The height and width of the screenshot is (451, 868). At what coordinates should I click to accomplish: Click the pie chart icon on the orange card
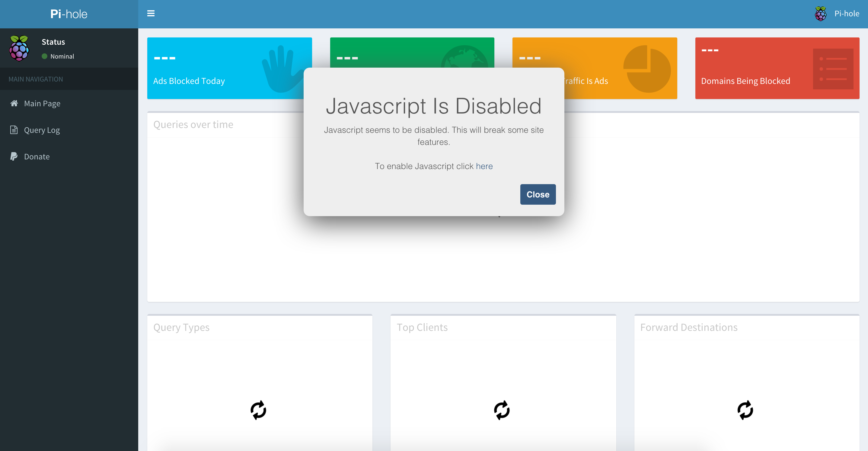pyautogui.click(x=647, y=69)
